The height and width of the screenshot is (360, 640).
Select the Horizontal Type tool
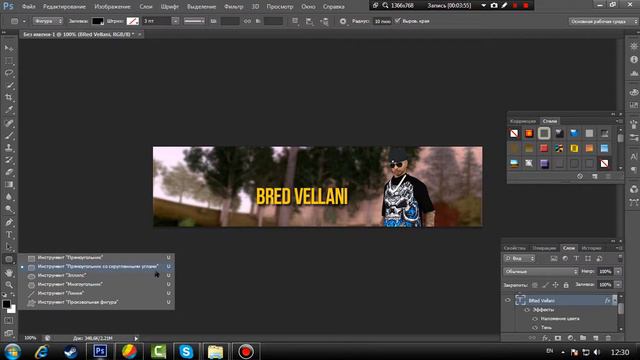(9, 235)
